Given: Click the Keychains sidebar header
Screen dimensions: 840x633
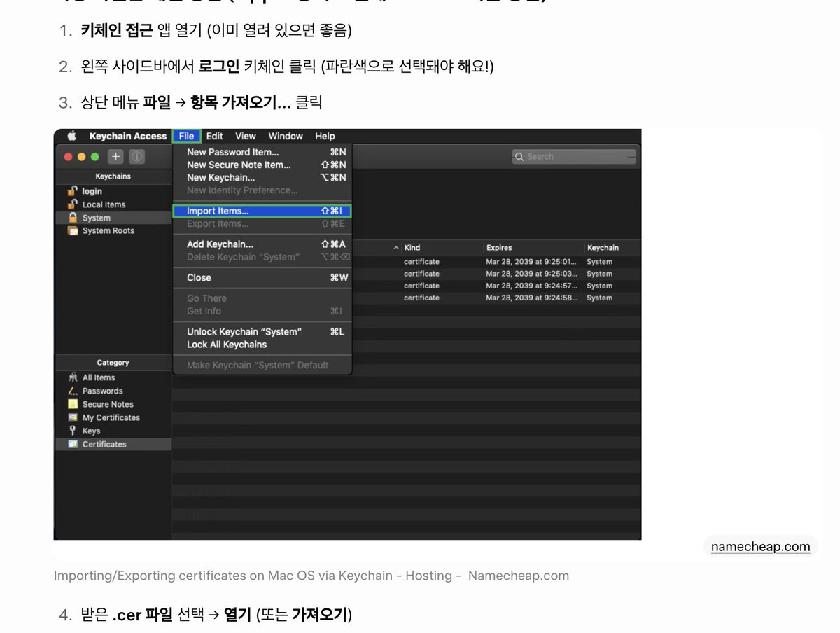Looking at the screenshot, I should tap(113, 176).
